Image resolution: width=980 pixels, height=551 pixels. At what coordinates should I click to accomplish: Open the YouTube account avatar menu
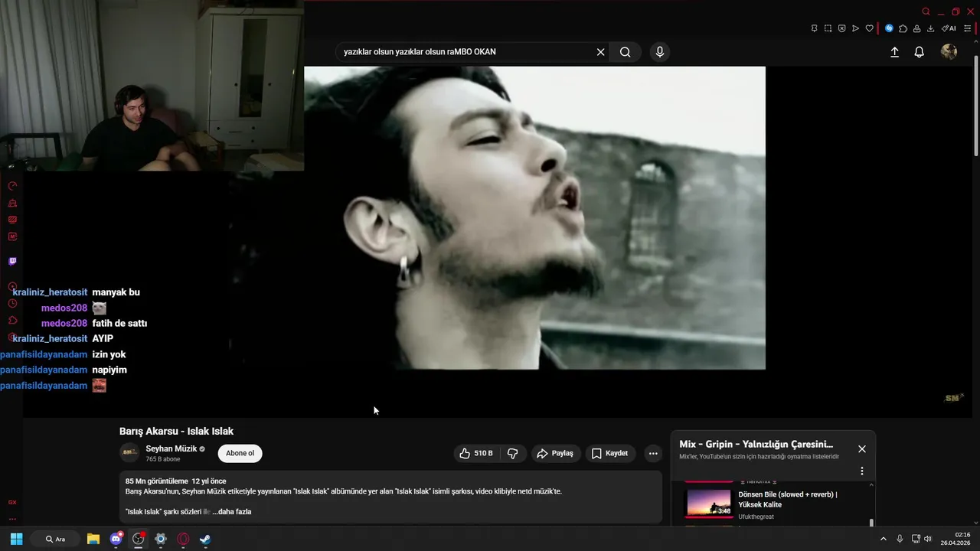pos(949,51)
